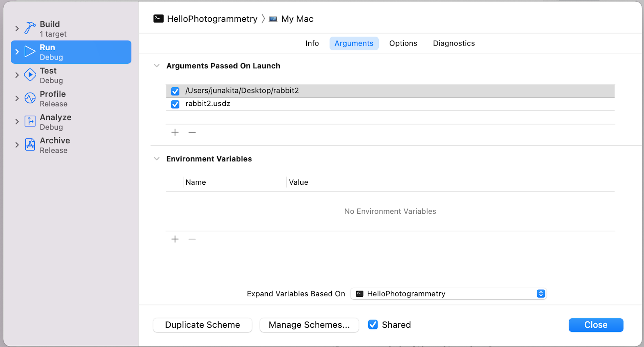The height and width of the screenshot is (347, 644).
Task: Open Expand Variables Based On dropdown
Action: [448, 294]
